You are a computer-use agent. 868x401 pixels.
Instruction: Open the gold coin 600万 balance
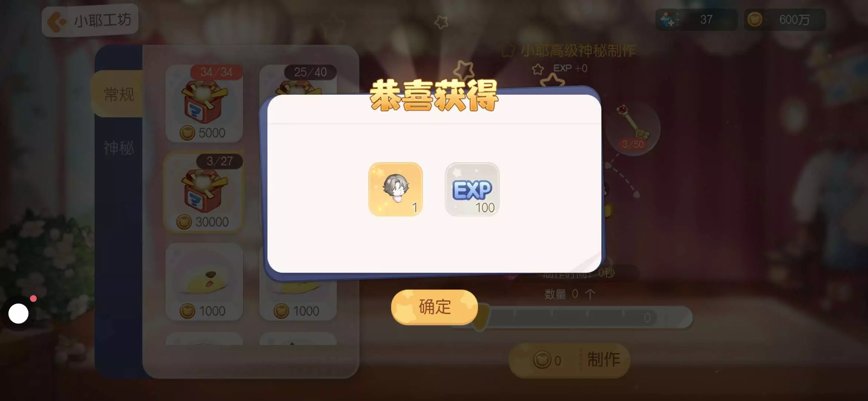785,20
